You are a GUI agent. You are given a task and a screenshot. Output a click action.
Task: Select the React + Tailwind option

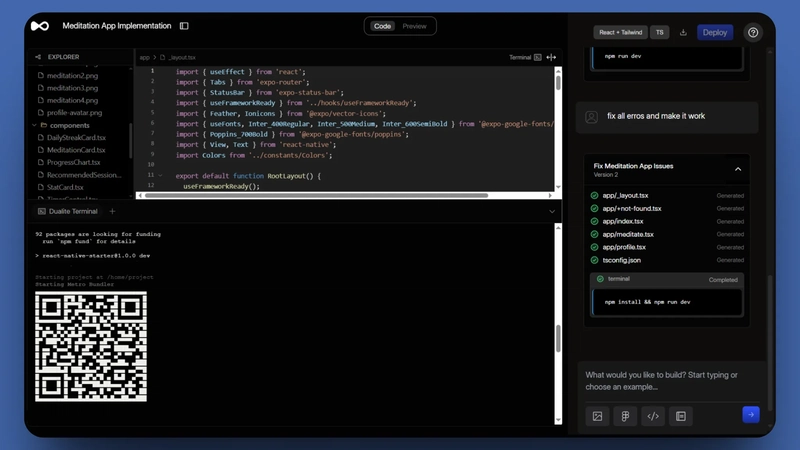tap(620, 33)
